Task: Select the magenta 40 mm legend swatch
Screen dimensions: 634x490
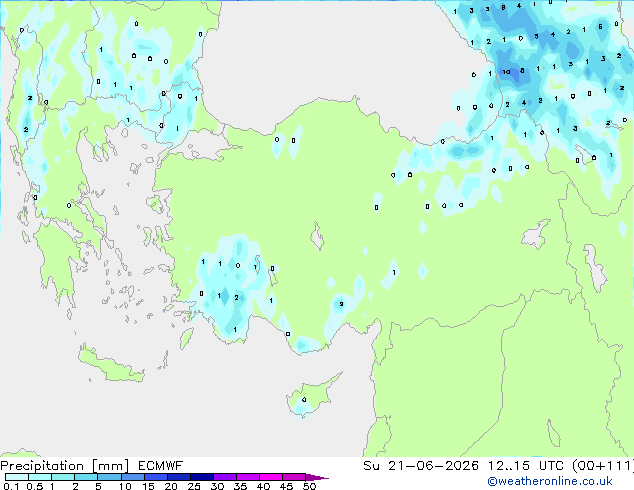Action: coord(271,477)
